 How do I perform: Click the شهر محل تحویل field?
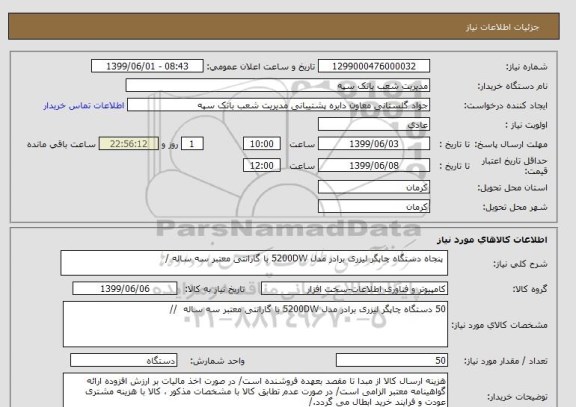click(374, 206)
